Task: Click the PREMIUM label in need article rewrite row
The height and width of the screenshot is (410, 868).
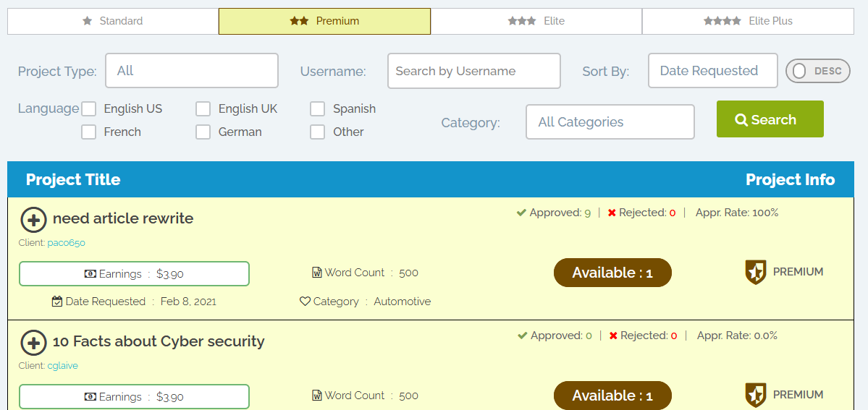Action: 798,272
